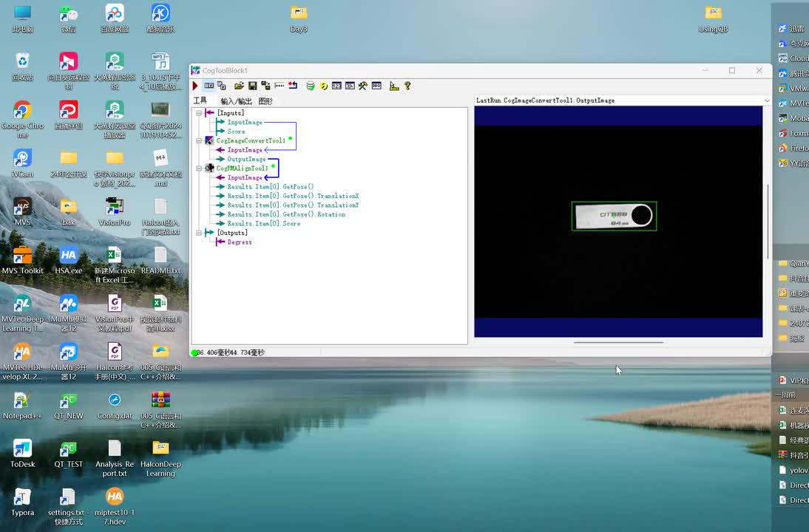Save the tool block with the floppy icon
Screen dimensions: 809x532
coord(252,86)
